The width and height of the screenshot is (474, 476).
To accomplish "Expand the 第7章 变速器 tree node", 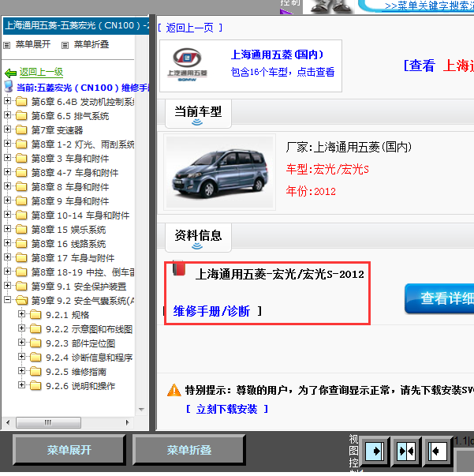I will coord(8,129).
